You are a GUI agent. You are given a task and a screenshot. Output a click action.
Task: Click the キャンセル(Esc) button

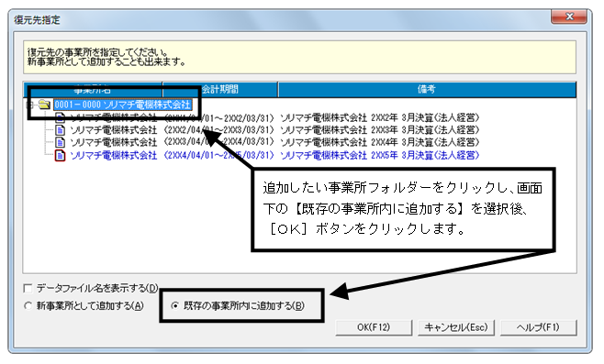point(456,327)
